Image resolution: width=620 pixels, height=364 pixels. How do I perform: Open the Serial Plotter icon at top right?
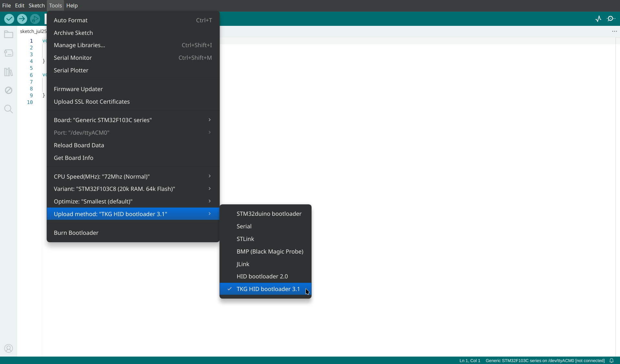pos(598,19)
